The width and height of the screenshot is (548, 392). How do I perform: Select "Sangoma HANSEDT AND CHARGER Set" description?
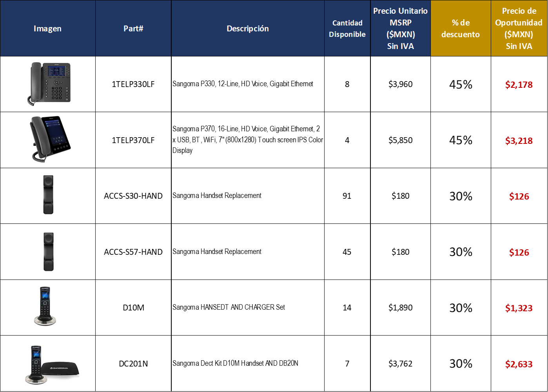click(229, 307)
